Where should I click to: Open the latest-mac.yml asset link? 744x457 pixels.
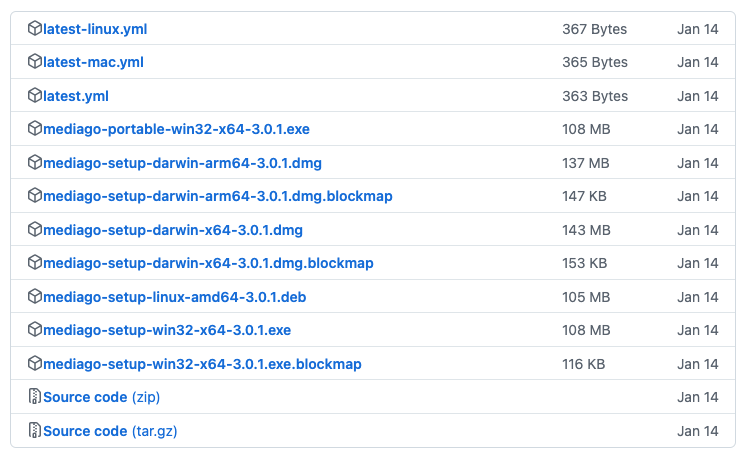93,62
